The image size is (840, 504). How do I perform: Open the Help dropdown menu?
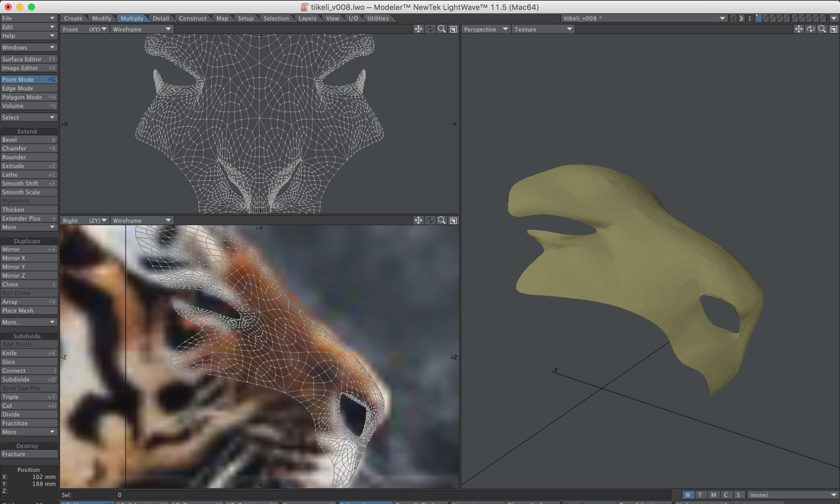(x=29, y=36)
